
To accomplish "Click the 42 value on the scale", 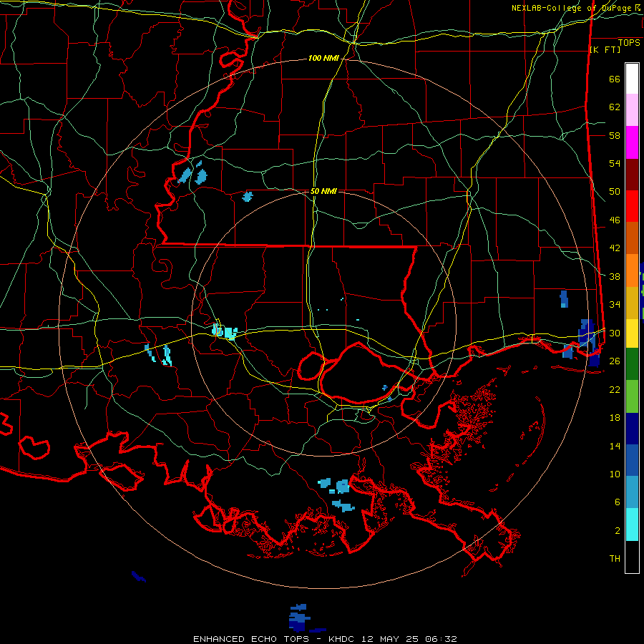I will 615,248.
